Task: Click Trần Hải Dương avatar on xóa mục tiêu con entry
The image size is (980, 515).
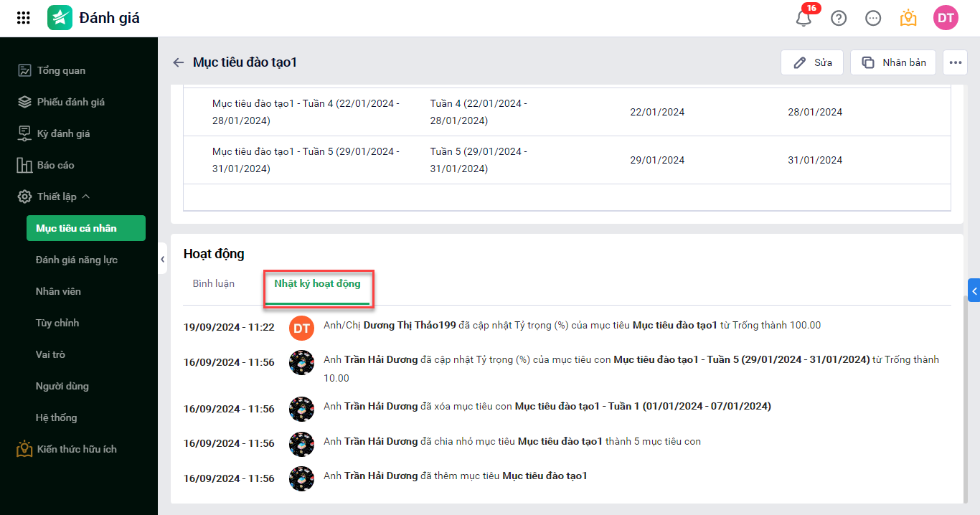Action: pos(302,409)
